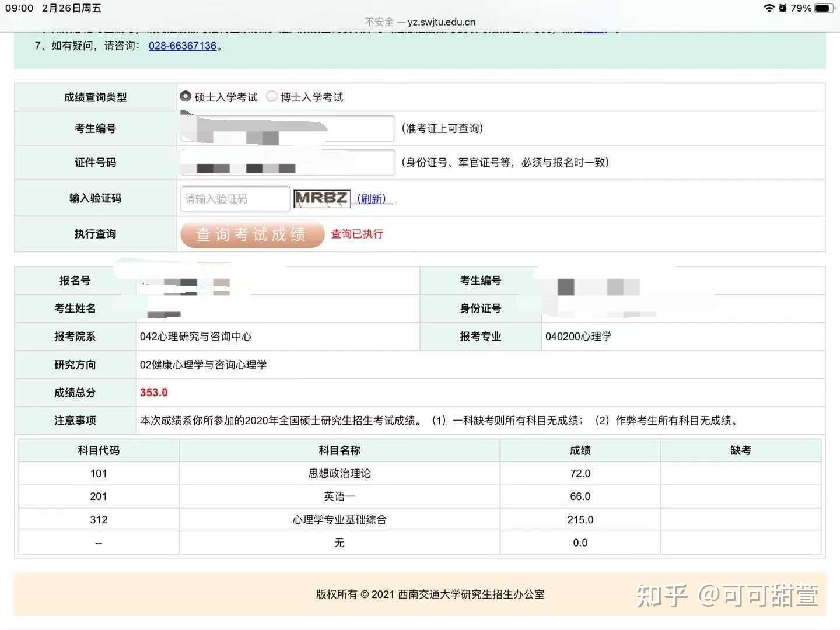This screenshot has height=630, width=840.
Task: Click score 215.0 cell
Action: click(x=580, y=520)
